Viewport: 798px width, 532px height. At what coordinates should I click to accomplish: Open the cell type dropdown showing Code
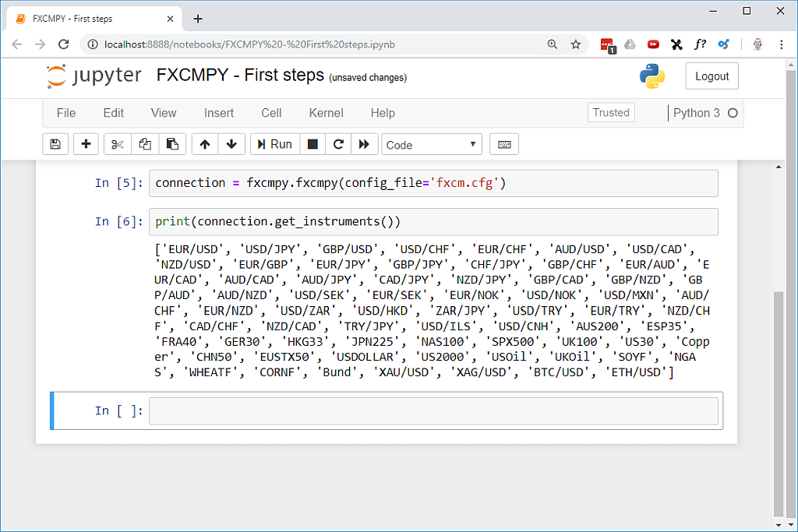pos(432,145)
